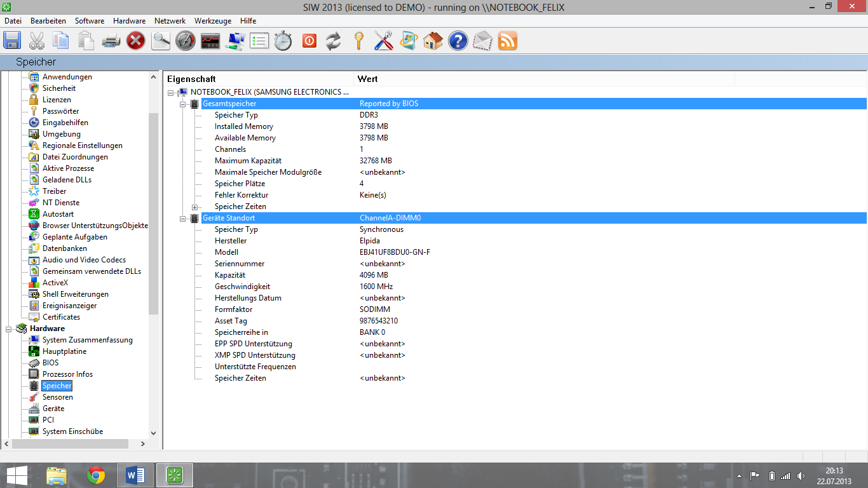
Task: Select Geladene DLLs in the tree
Action: [67, 180]
